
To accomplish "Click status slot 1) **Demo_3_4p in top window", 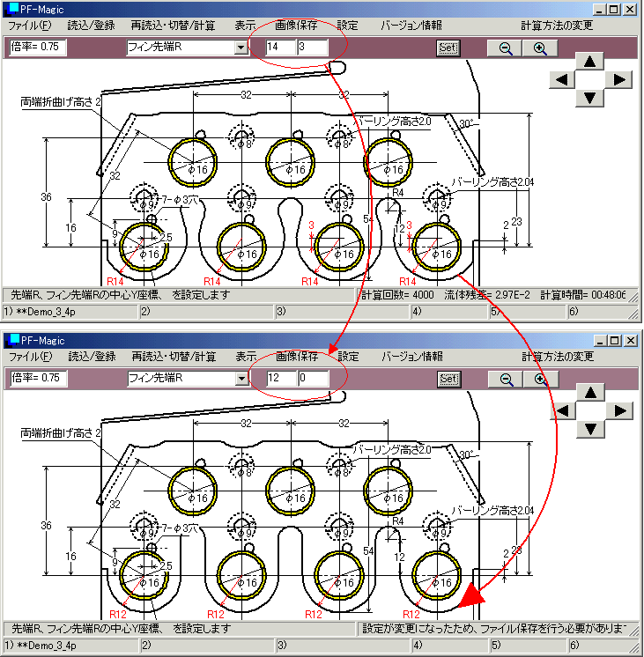I will 70,312.
